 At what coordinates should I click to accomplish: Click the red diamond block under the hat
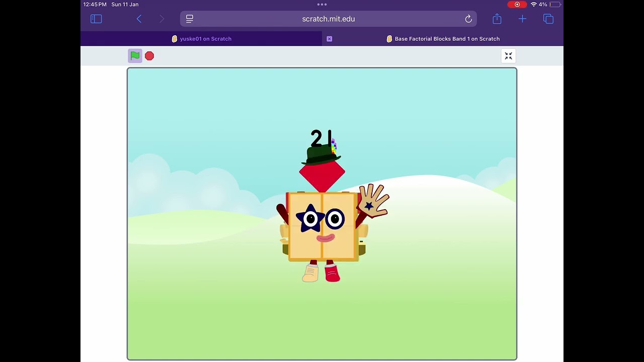point(322,176)
